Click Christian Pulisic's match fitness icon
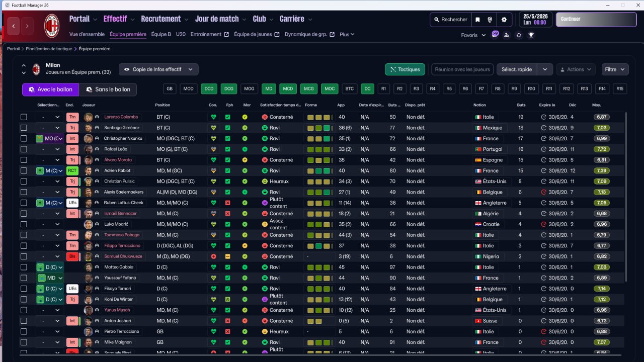Image resolution: width=644 pixels, height=362 pixels. click(228, 182)
